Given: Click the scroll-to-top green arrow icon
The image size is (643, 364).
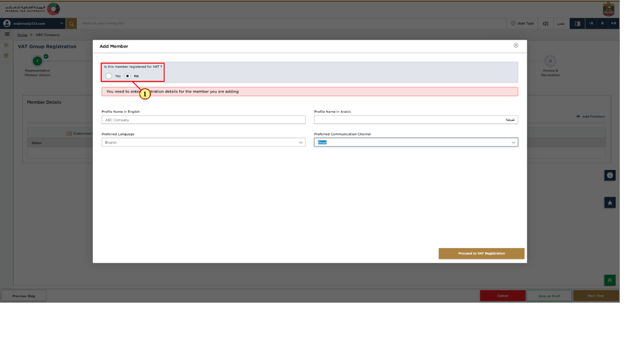Looking at the screenshot, I should tap(610, 280).
